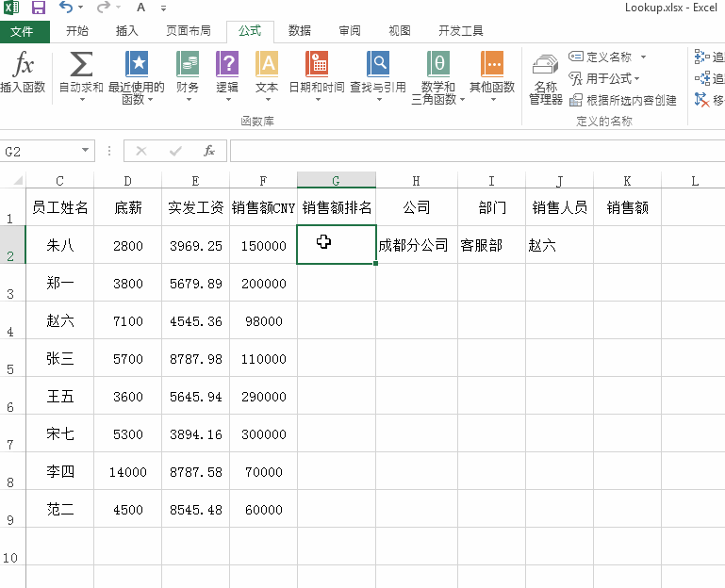
Task: Expand the Undo history dropdown arrow
Action: [80, 8]
